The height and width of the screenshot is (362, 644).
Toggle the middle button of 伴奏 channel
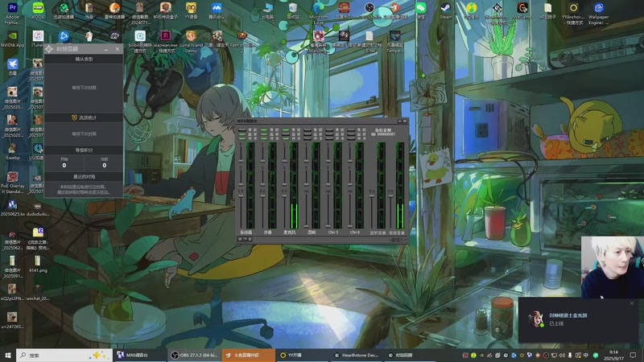[x=264, y=134]
